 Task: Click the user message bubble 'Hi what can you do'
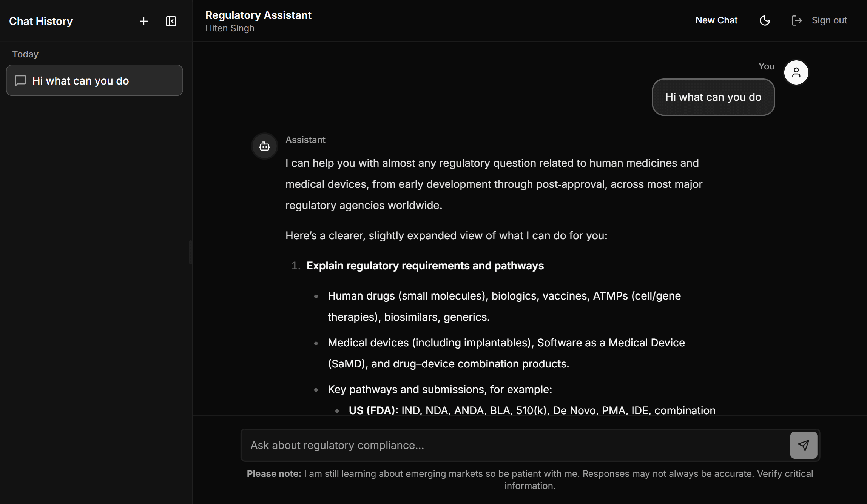click(713, 97)
